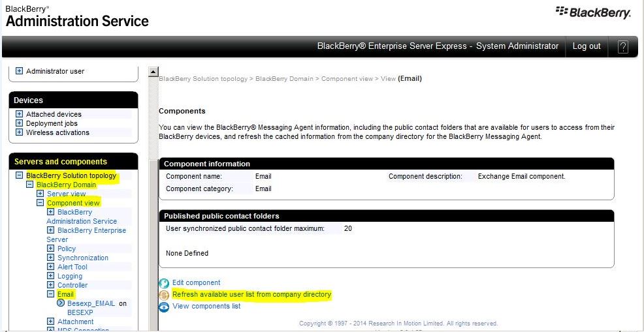
Task: Click the Edit component icon
Action: [164, 284]
